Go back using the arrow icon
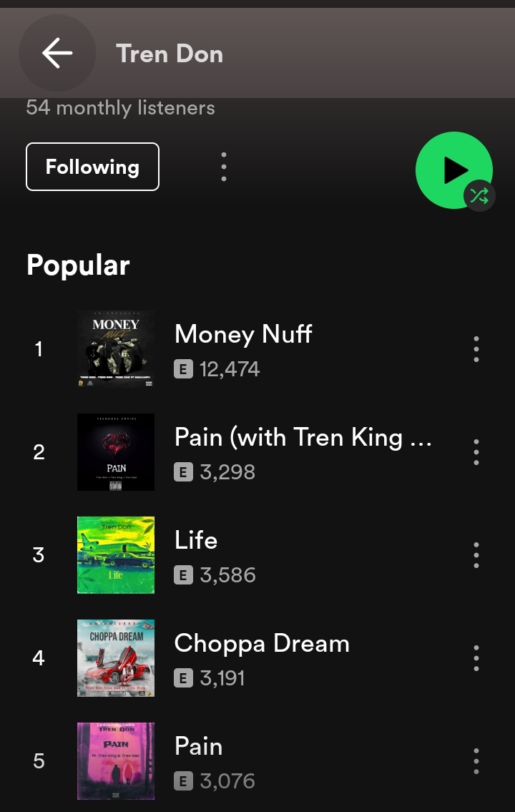The width and height of the screenshot is (515, 812). (x=57, y=53)
